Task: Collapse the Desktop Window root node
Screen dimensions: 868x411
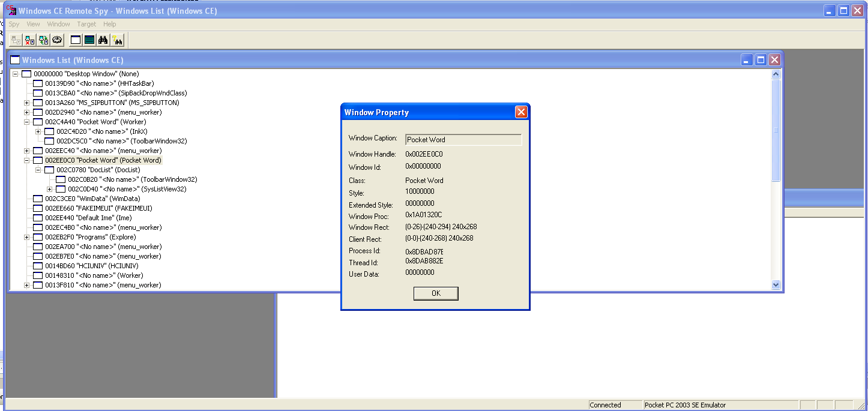Action: tap(15, 74)
